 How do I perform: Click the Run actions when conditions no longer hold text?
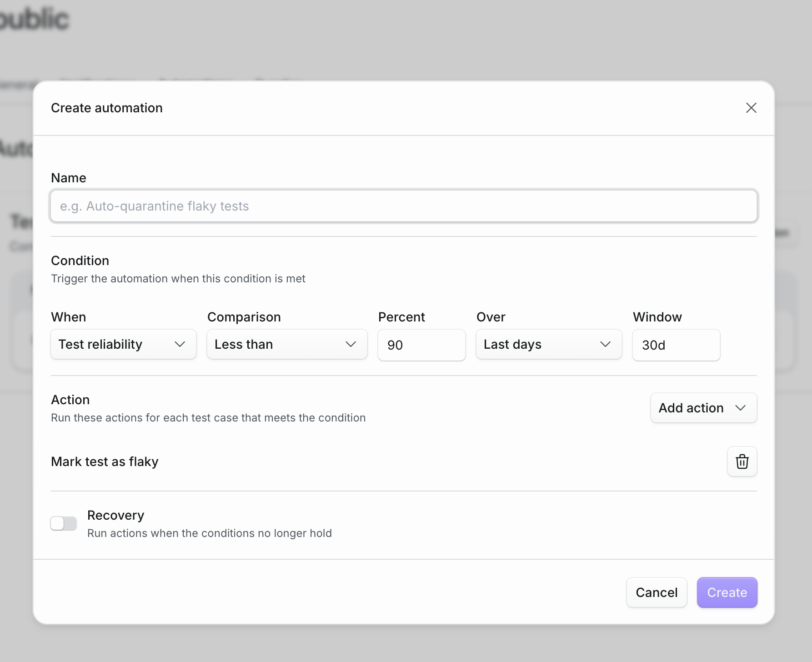[x=210, y=533]
